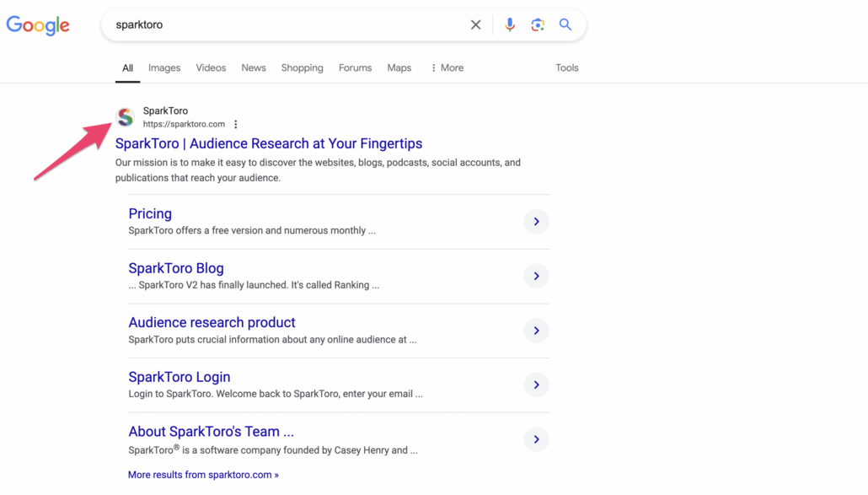The width and height of the screenshot is (868, 495).
Task: Select the Shopping tab
Action: [302, 68]
